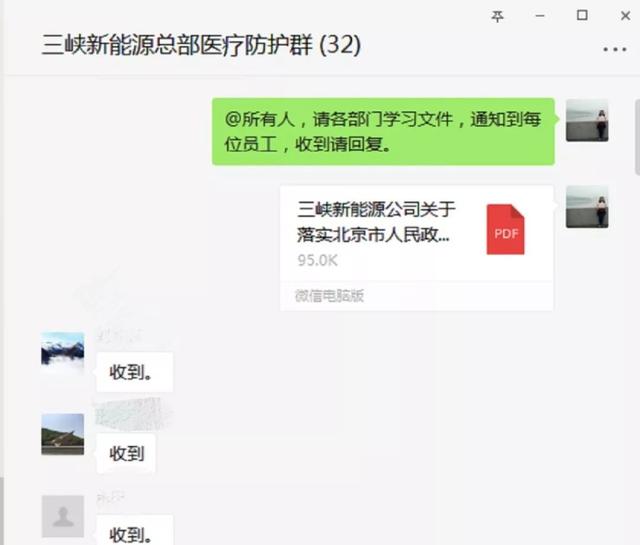Screen dimensions: 640x545
Task: Close the WeChat chat window
Action: click(625, 16)
